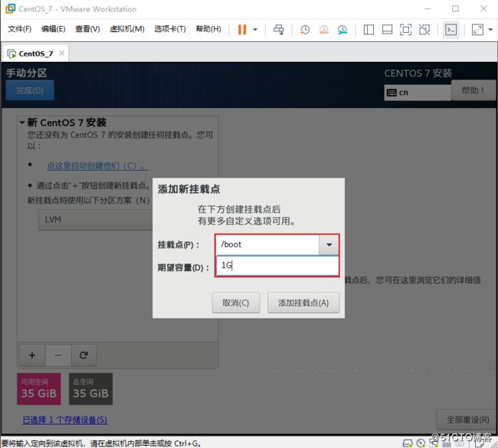This screenshot has height=448, width=498.
Task: Toggle the thumbnail bar view
Action: (387, 30)
